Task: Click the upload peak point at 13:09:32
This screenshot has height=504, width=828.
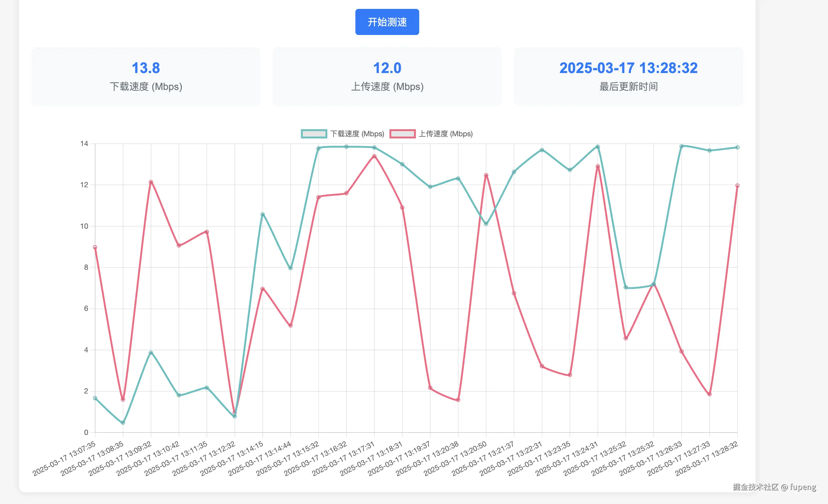Action: [151, 182]
